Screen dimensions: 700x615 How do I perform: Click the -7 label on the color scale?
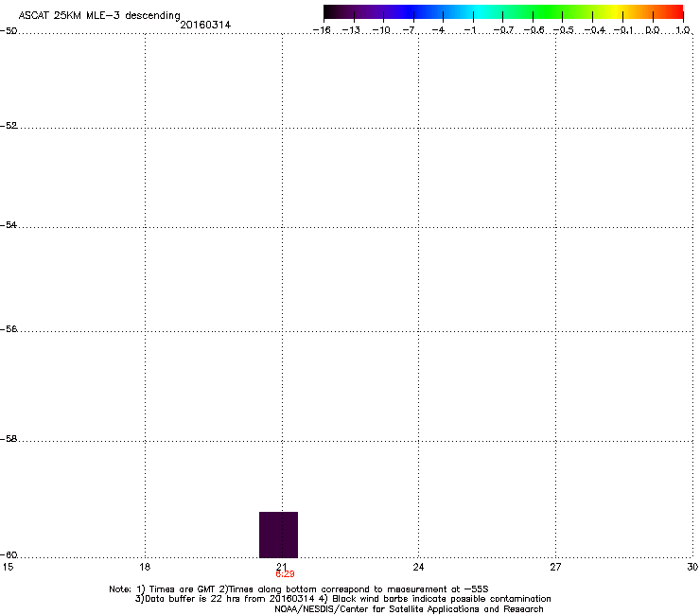click(x=410, y=30)
